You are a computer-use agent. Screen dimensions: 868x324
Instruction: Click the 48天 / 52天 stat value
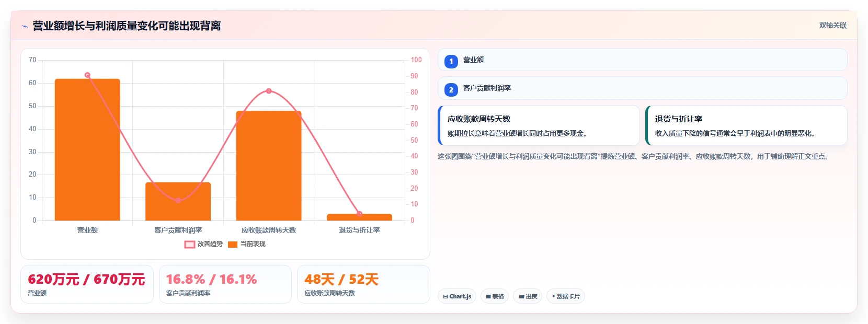341,280
